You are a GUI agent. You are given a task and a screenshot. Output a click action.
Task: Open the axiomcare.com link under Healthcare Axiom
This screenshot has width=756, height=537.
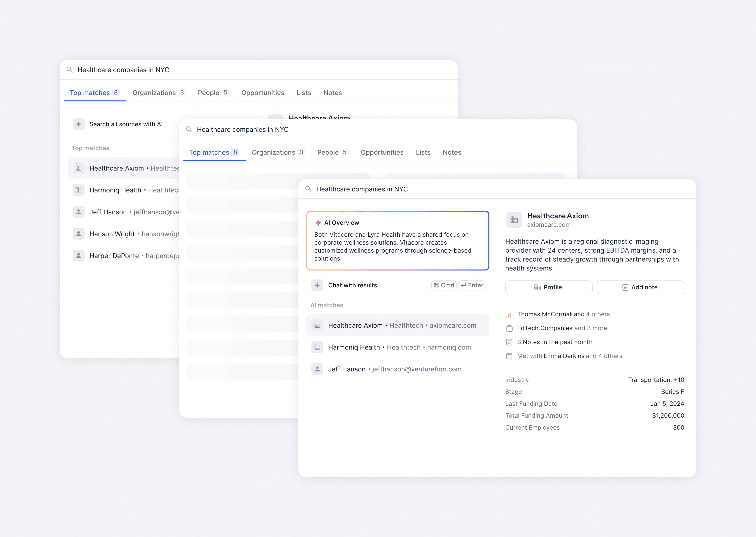[548, 225]
